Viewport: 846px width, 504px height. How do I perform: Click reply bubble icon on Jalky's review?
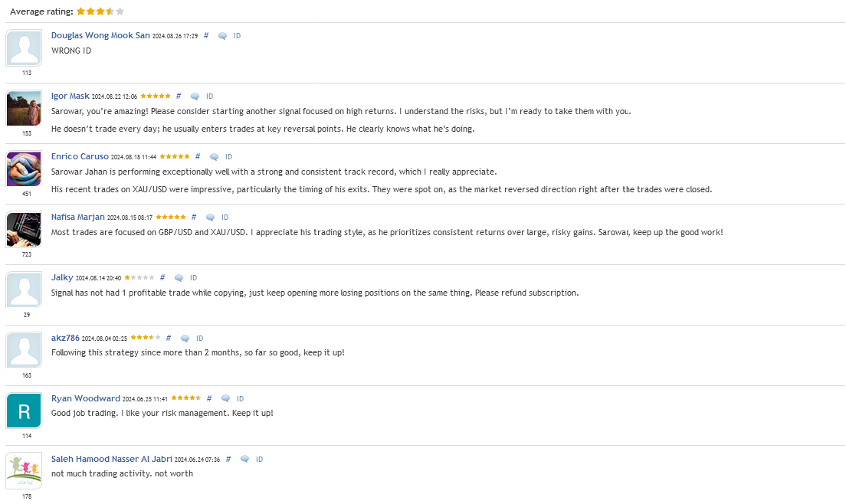179,278
